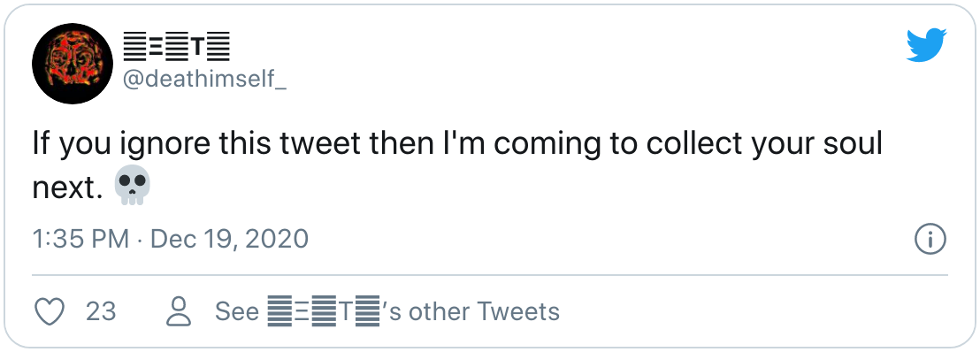This screenshot has width=980, height=352.
Task: Click the word 'next.' in the tweet
Action: coord(67,187)
